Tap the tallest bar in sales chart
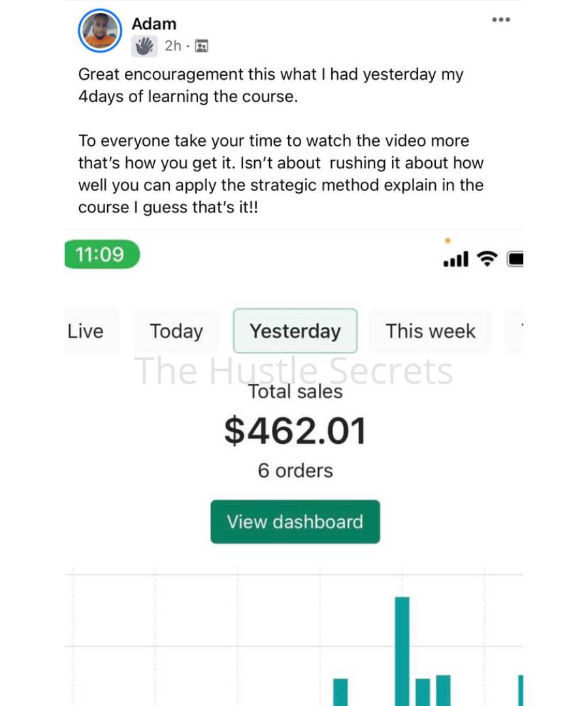588x706 pixels. tap(402, 651)
